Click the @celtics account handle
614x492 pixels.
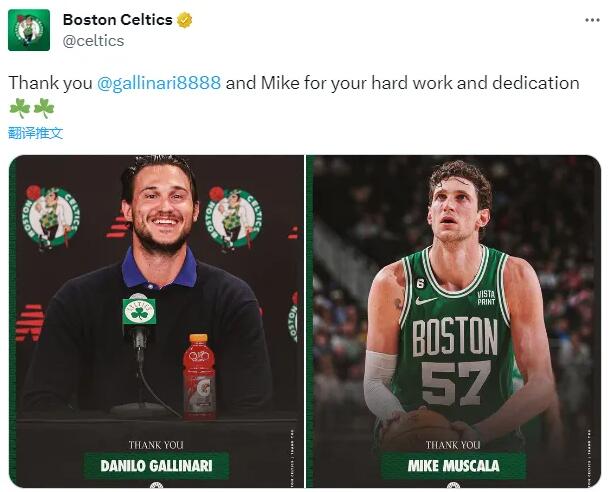tap(93, 41)
